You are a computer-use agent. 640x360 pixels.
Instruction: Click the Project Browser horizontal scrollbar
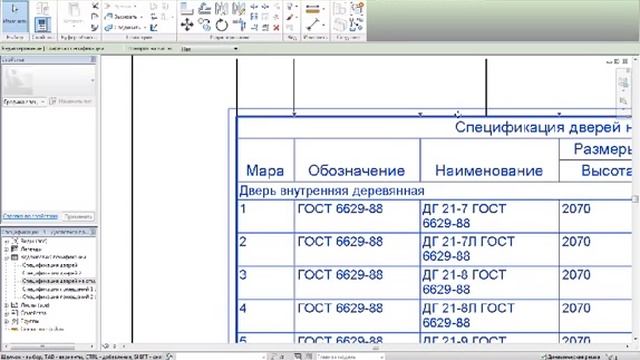[42, 347]
